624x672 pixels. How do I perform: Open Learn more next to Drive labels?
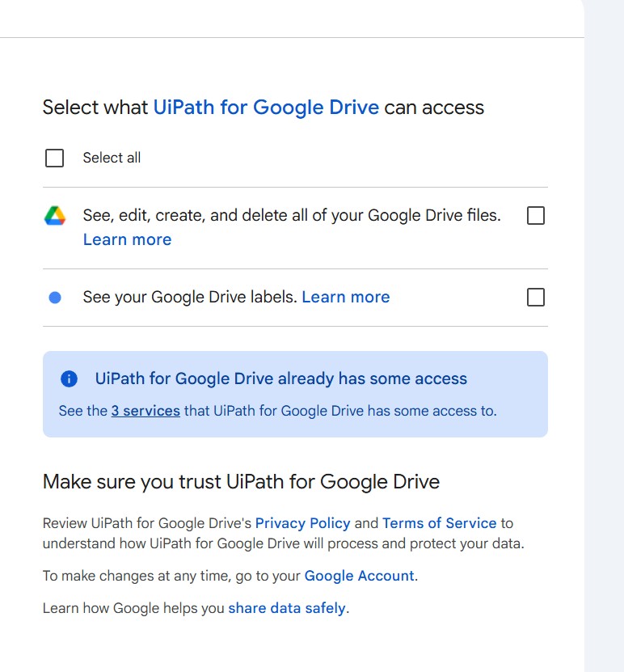345,297
